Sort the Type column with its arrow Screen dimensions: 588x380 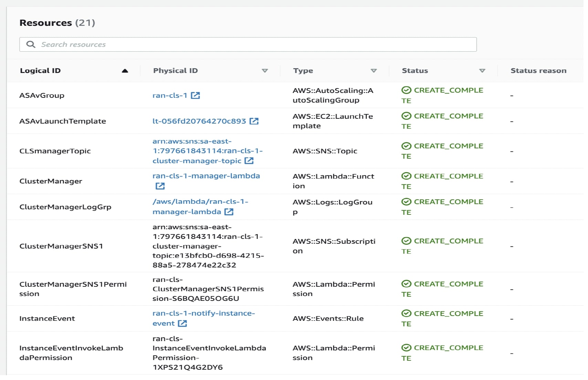pos(374,71)
